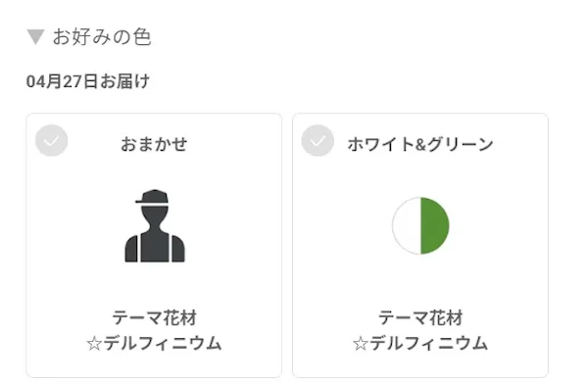Click the florist icon's apron body
The image size is (588, 383).
155,248
